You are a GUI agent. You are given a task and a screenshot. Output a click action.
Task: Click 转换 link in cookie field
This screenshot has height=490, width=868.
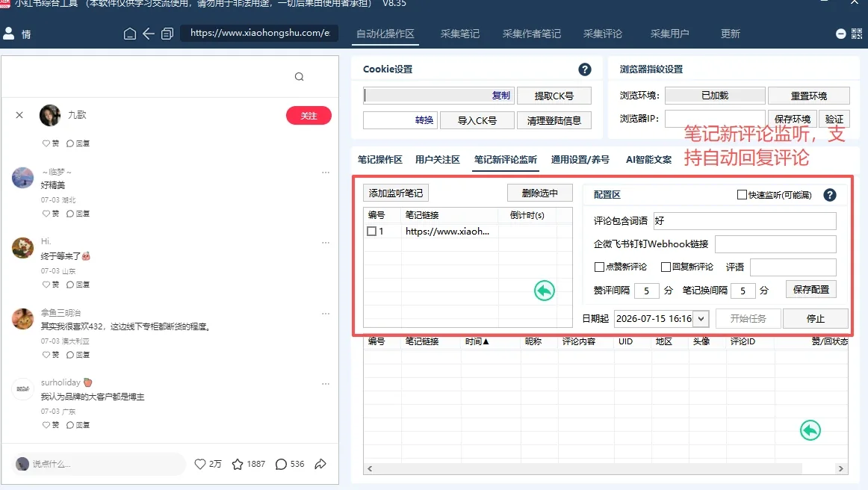pyautogui.click(x=424, y=120)
